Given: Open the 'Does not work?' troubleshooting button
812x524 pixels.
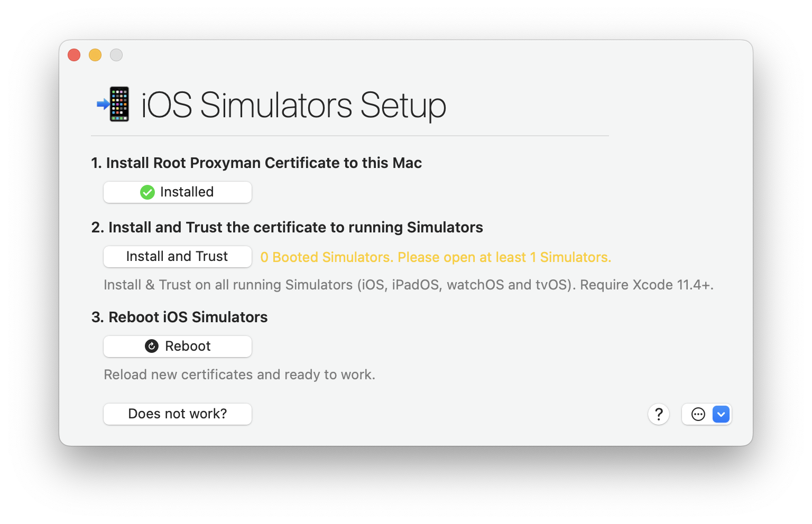Looking at the screenshot, I should coord(177,414).
